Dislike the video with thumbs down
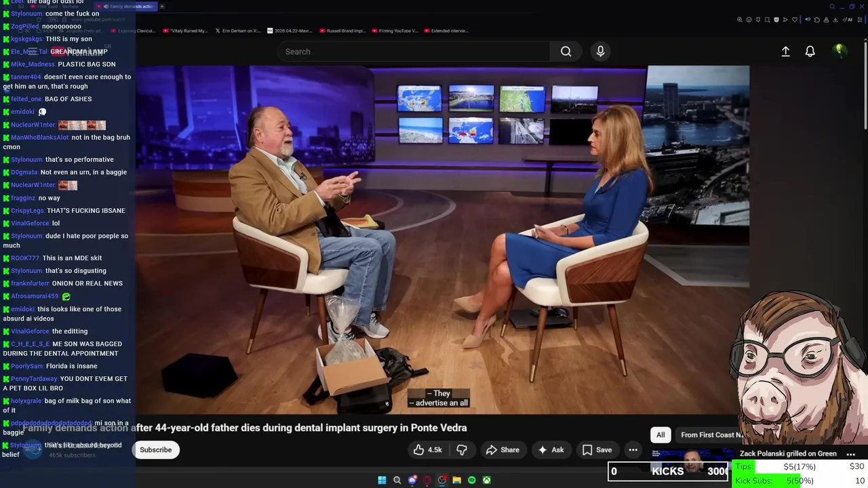 [x=462, y=450]
